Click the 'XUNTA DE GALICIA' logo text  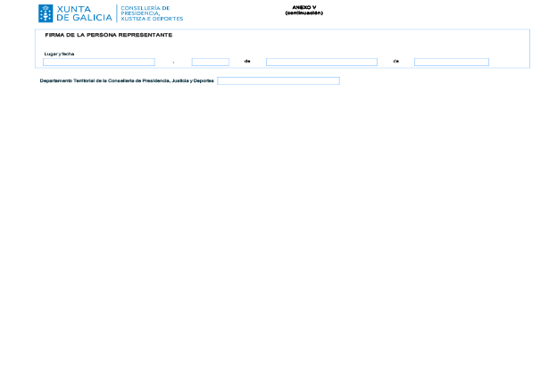(84, 13)
